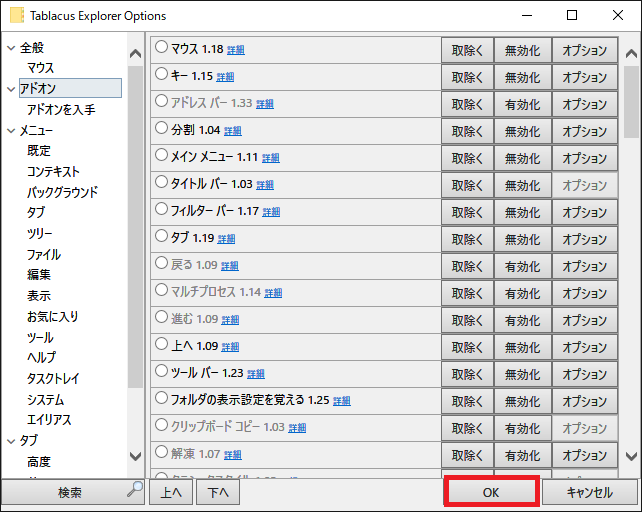Screen dimensions: 642x512
Task: Select the ツール バー 1.23 radio button
Action: pyautogui.click(x=161, y=372)
